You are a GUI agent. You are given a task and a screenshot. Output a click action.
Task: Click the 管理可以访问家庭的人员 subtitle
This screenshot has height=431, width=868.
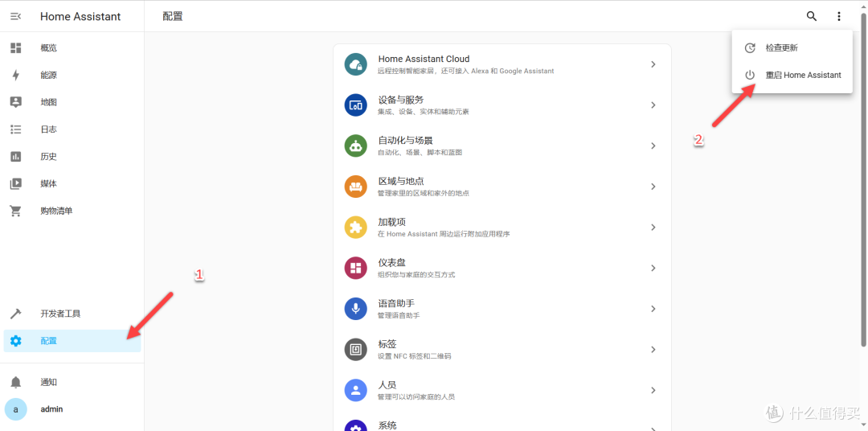(416, 397)
